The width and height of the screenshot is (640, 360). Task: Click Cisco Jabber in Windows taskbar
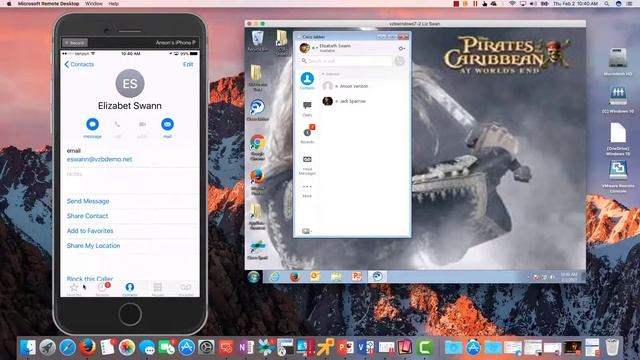pyautogui.click(x=377, y=276)
